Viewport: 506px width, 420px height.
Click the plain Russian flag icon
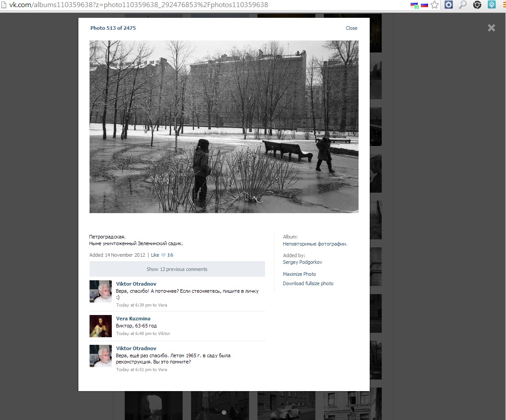[x=424, y=5]
